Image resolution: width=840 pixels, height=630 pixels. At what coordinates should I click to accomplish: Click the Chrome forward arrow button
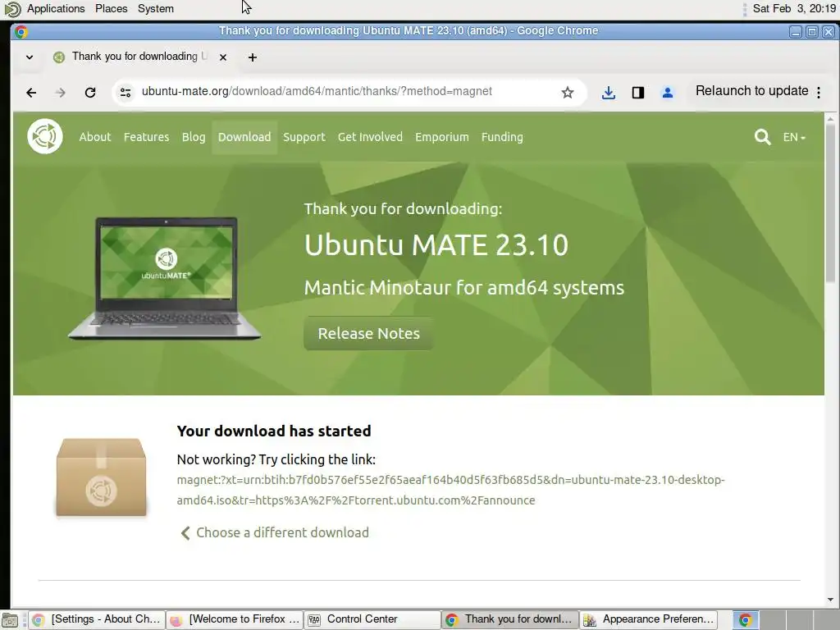pyautogui.click(x=60, y=92)
